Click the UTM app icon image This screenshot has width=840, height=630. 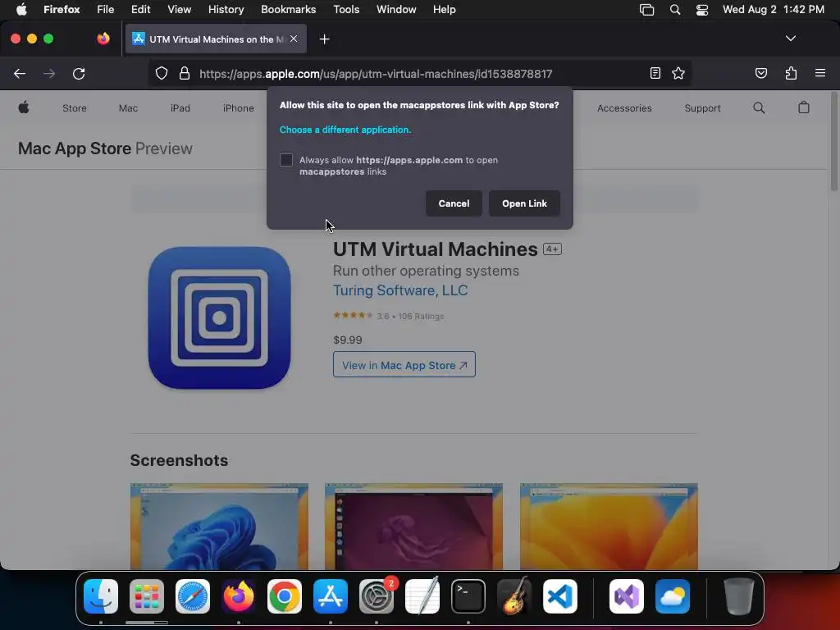[220, 317]
